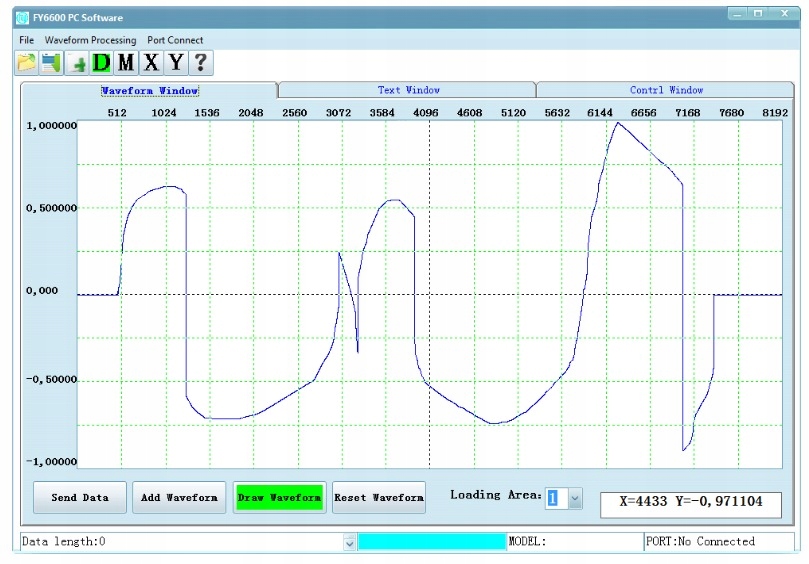Switch to the Text Window tab

408,90
